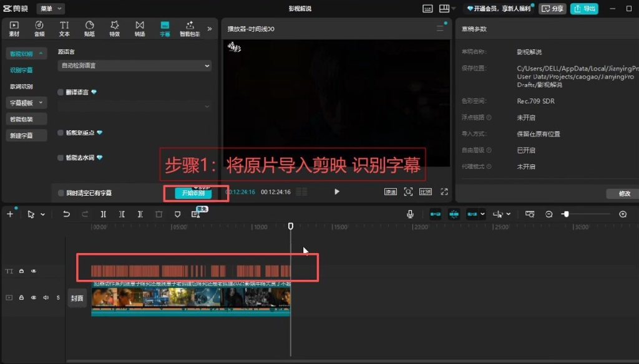
Task: Click the 分享 share button
Action: click(x=553, y=9)
